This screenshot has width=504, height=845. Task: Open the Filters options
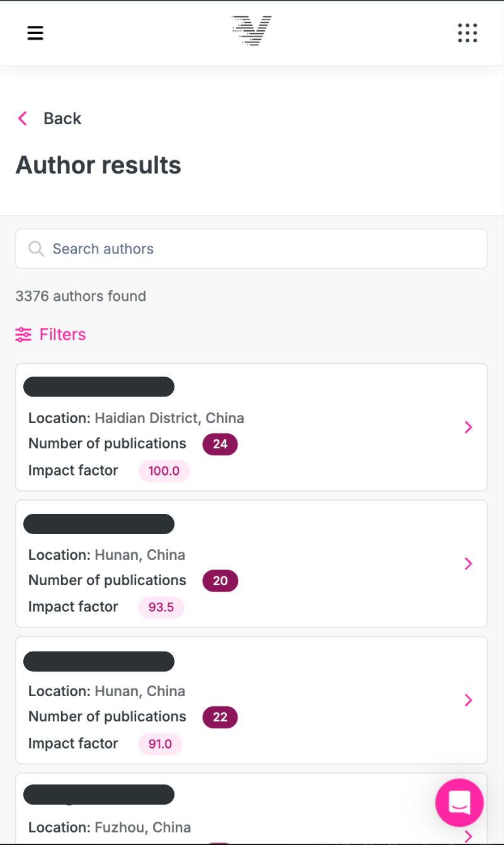pos(62,334)
